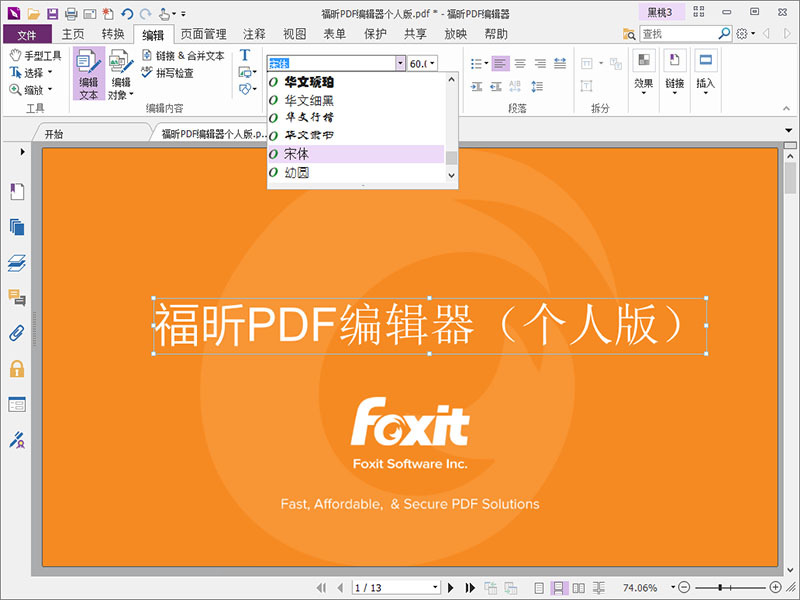Go to the next page
The height and width of the screenshot is (600, 800).
[452, 587]
